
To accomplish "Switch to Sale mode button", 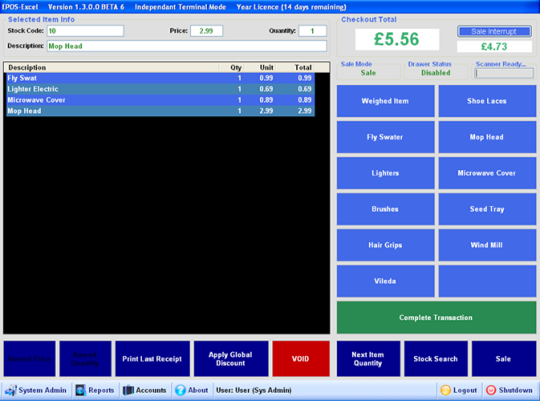I will [x=503, y=359].
